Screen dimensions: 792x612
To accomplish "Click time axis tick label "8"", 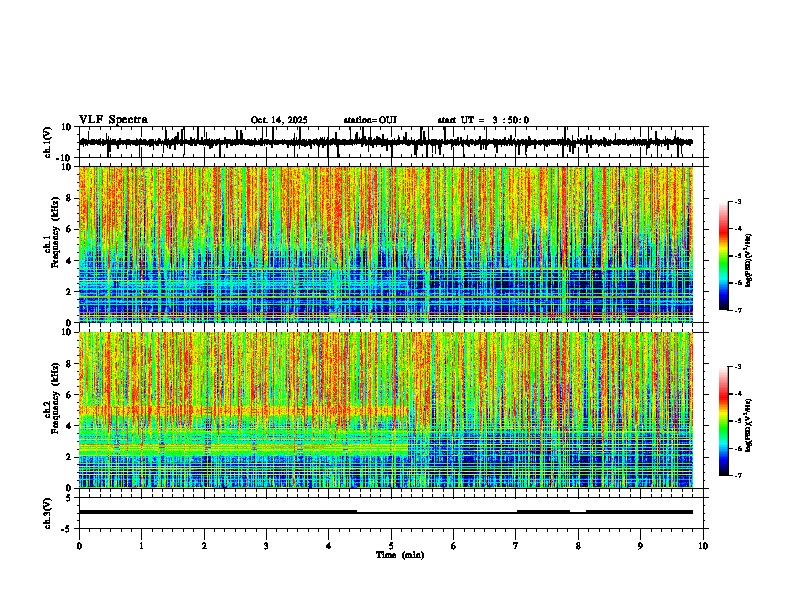I will tap(578, 546).
